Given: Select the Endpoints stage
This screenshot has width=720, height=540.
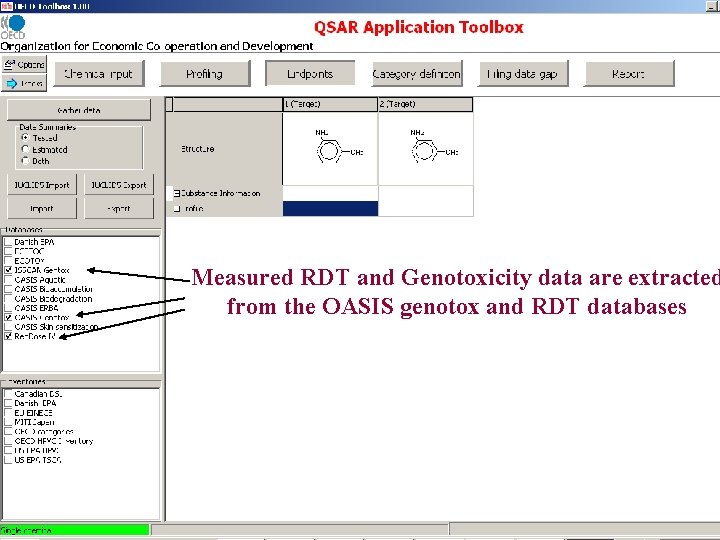Looking at the screenshot, I should [310, 73].
